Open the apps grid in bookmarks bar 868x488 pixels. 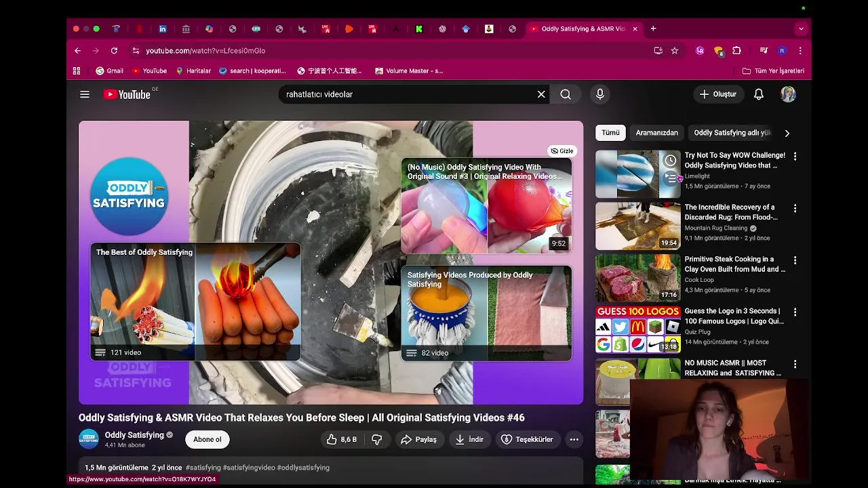77,70
